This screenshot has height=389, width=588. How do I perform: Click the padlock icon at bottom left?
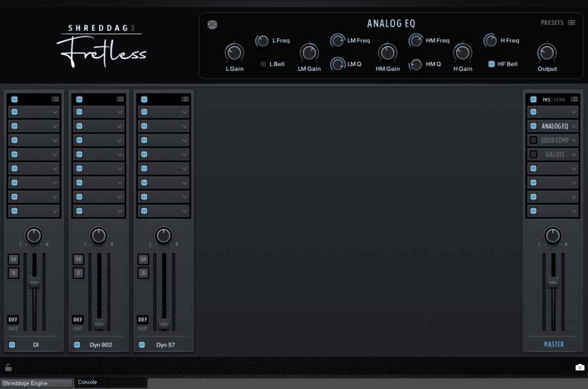(8, 368)
